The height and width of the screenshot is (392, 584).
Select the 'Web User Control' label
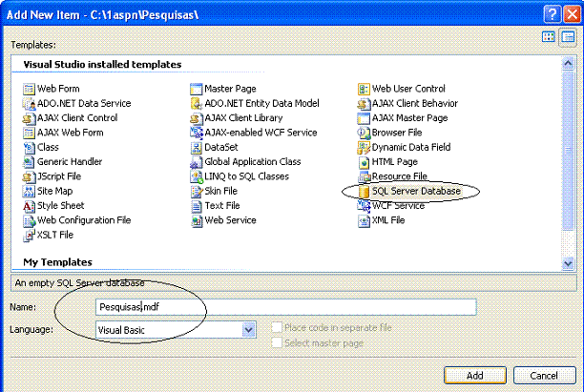(x=408, y=89)
